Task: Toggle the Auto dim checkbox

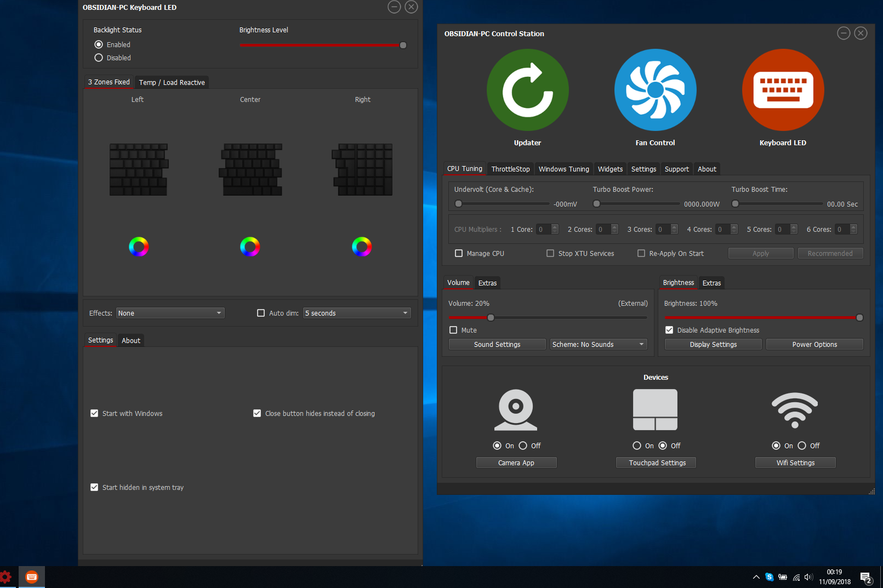Action: (261, 313)
